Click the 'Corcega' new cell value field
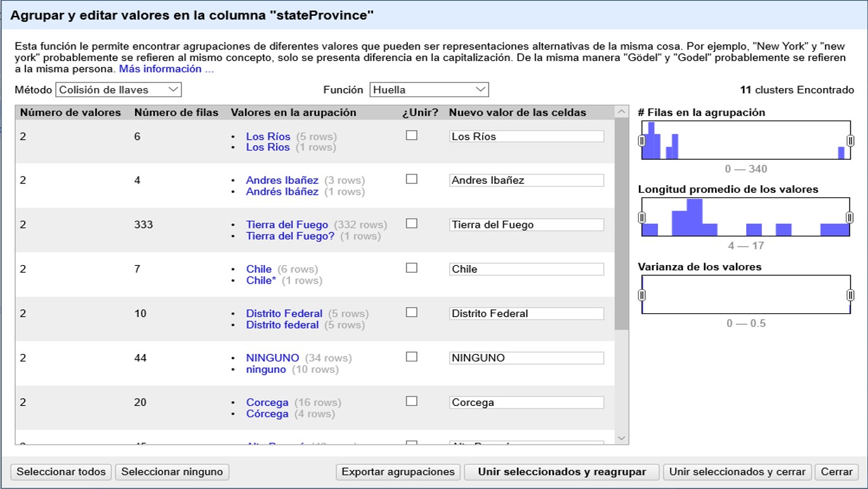This screenshot has width=868, height=489. 526,403
